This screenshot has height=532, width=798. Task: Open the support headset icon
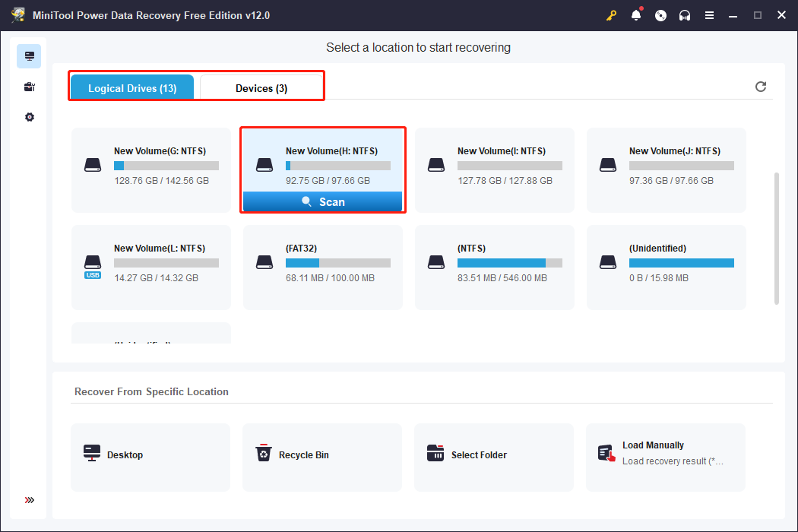685,15
